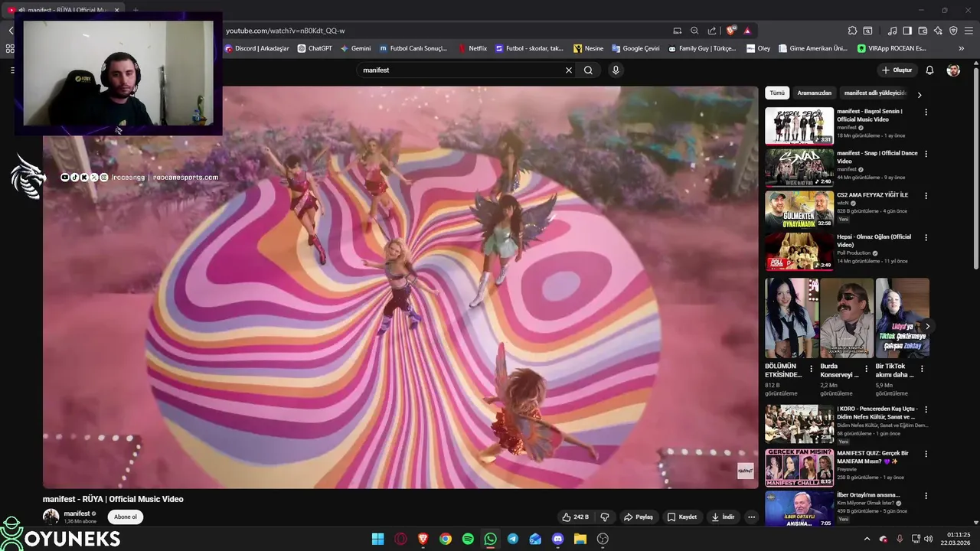Select the Tümü filter chip
The width and height of the screenshot is (980, 551).
pyautogui.click(x=777, y=93)
